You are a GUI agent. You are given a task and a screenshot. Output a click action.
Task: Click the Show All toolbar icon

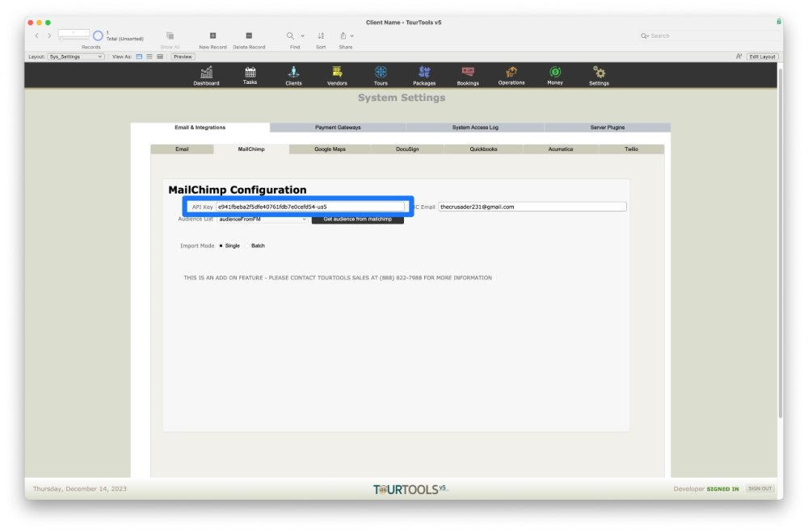[170, 36]
